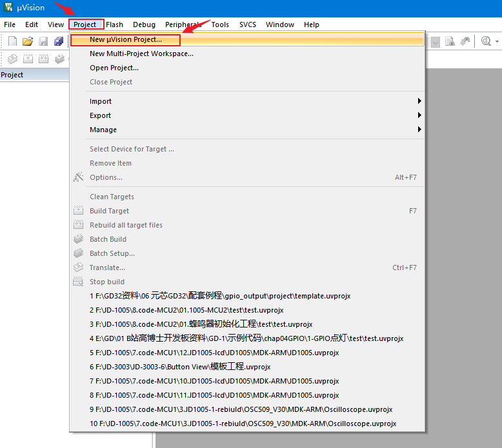Screen dimensions: 502x448
Task: Open recent project 6 模板工程.uvprojx
Action: click(x=247, y=367)
